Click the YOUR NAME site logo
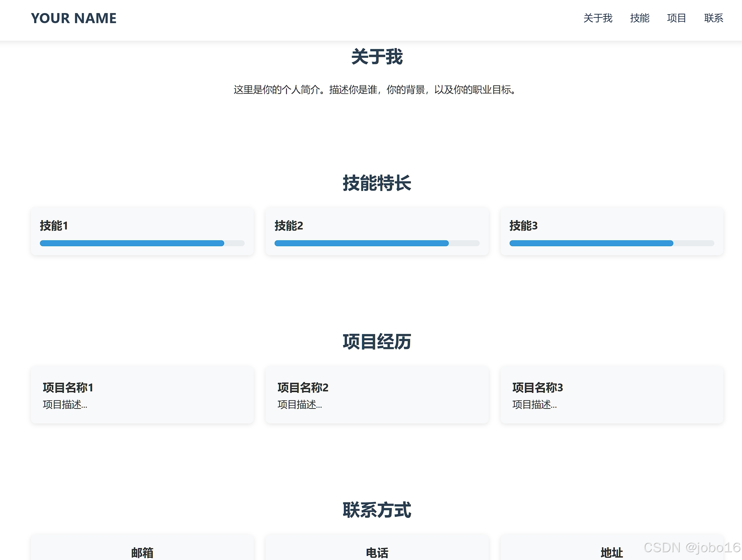The width and height of the screenshot is (742, 560). pyautogui.click(x=73, y=18)
